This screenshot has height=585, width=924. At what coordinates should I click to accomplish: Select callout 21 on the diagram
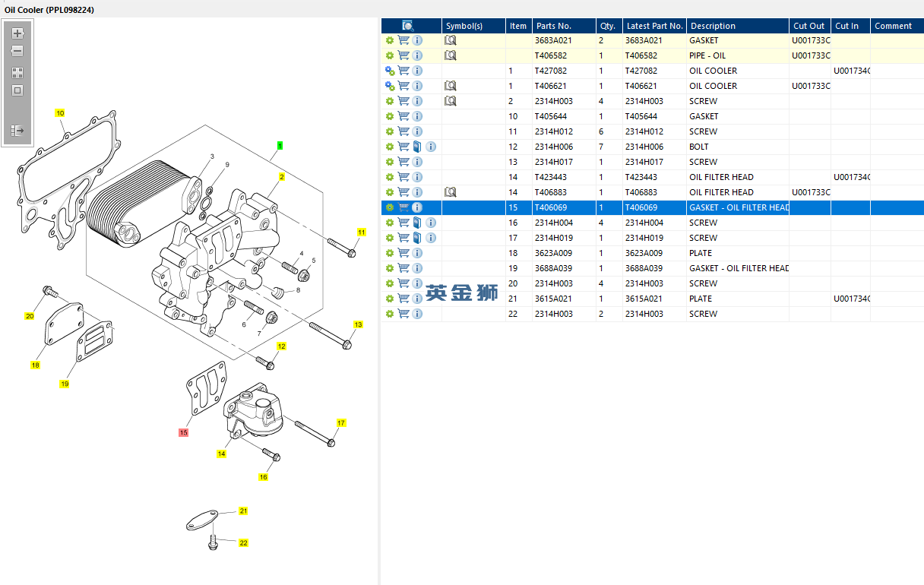(x=243, y=511)
